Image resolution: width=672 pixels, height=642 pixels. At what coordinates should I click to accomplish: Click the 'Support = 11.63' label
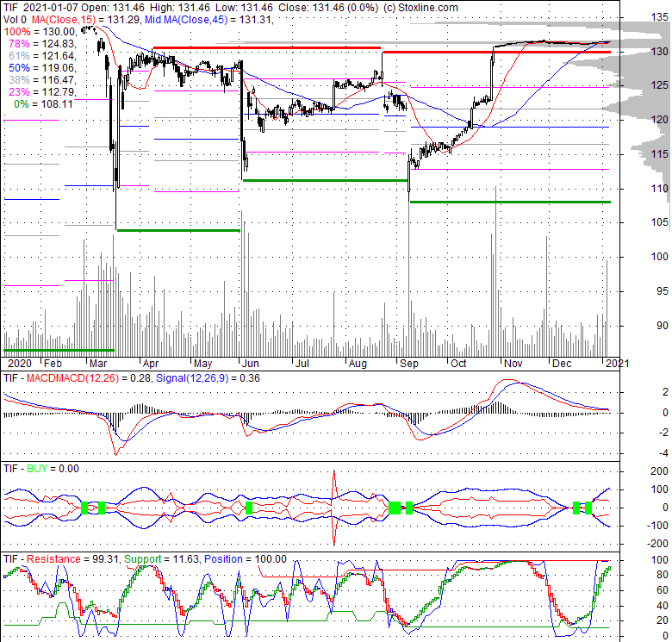click(162, 559)
